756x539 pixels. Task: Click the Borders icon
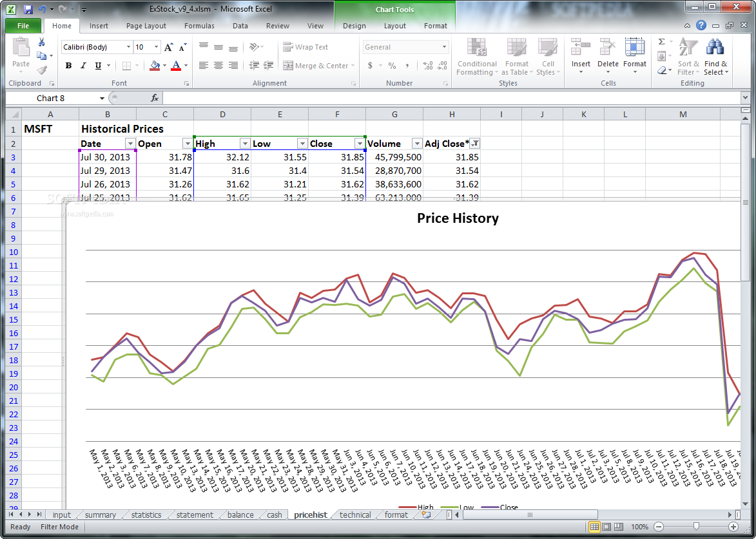126,66
